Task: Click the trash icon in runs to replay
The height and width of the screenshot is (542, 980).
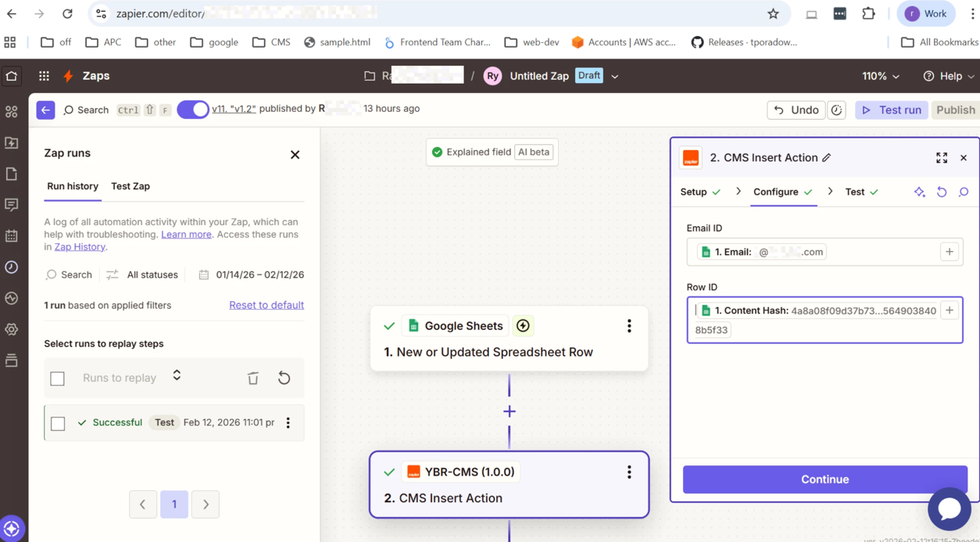Action: tap(252, 379)
